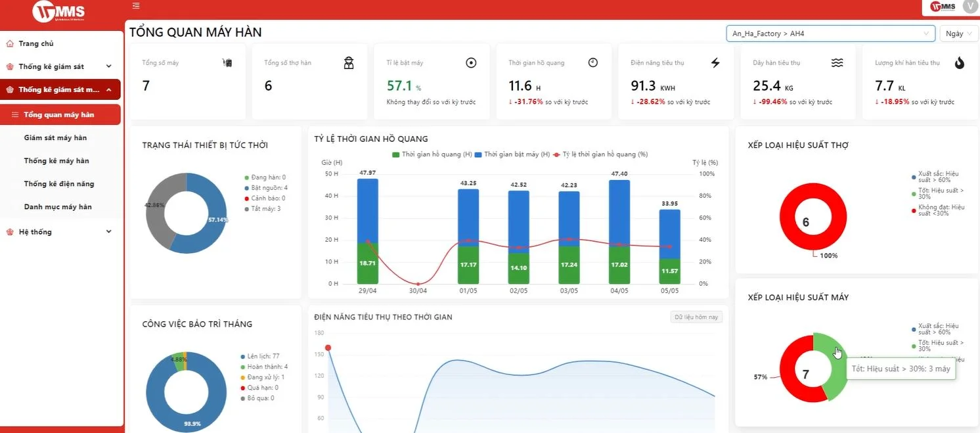Open Thống kê máy hàn page
The width and height of the screenshot is (980, 433).
(x=56, y=160)
